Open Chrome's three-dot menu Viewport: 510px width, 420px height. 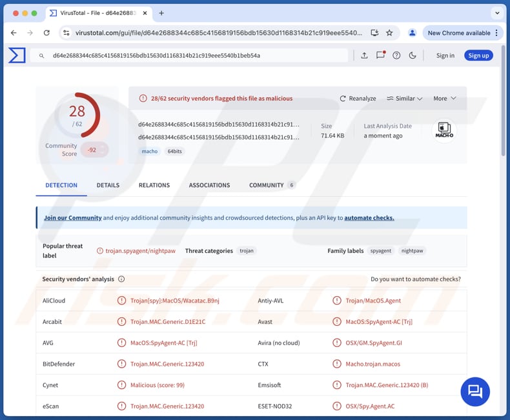point(496,33)
